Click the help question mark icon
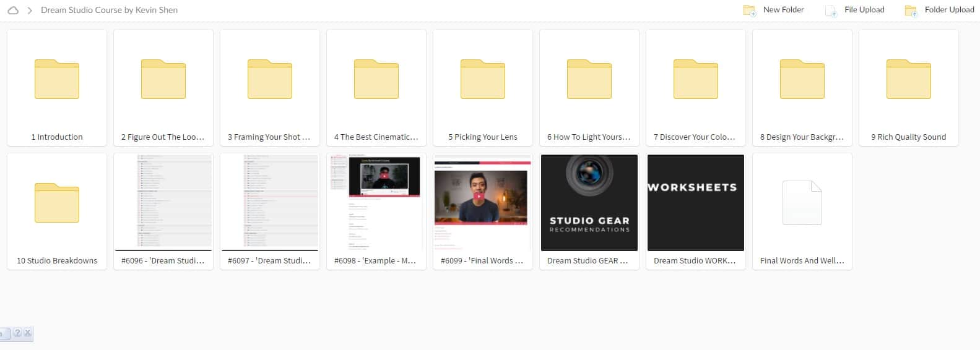980x350 pixels. click(x=17, y=333)
